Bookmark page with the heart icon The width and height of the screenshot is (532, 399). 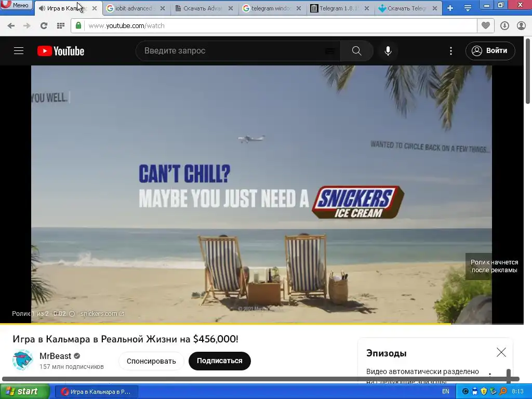[486, 25]
